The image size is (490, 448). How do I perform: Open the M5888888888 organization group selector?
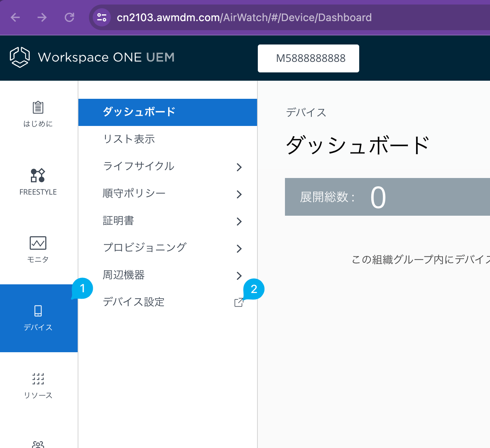coord(308,58)
